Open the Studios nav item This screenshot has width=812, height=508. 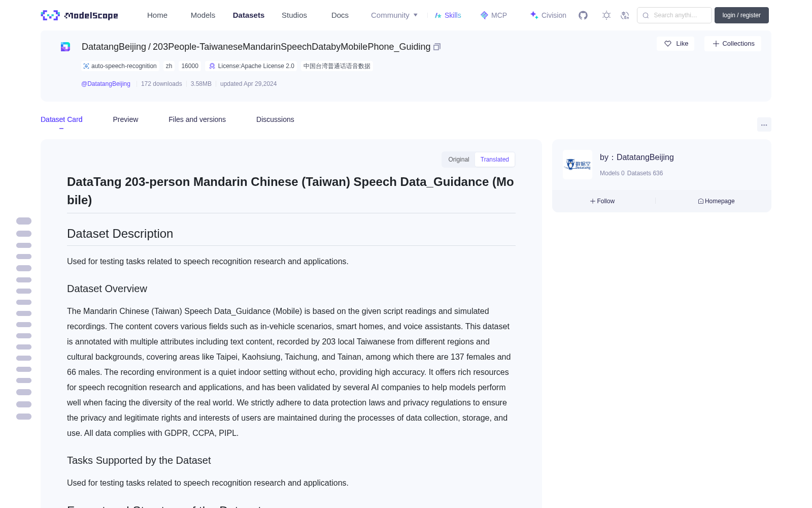294,15
